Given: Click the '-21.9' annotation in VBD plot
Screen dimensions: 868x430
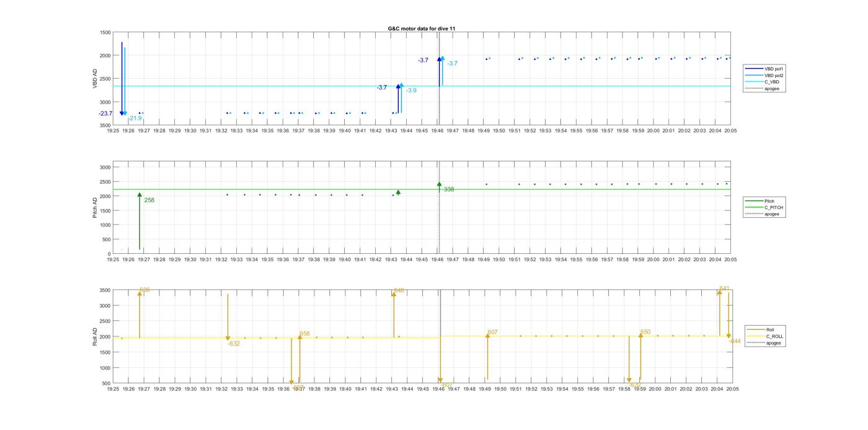Looking at the screenshot, I should [x=135, y=118].
